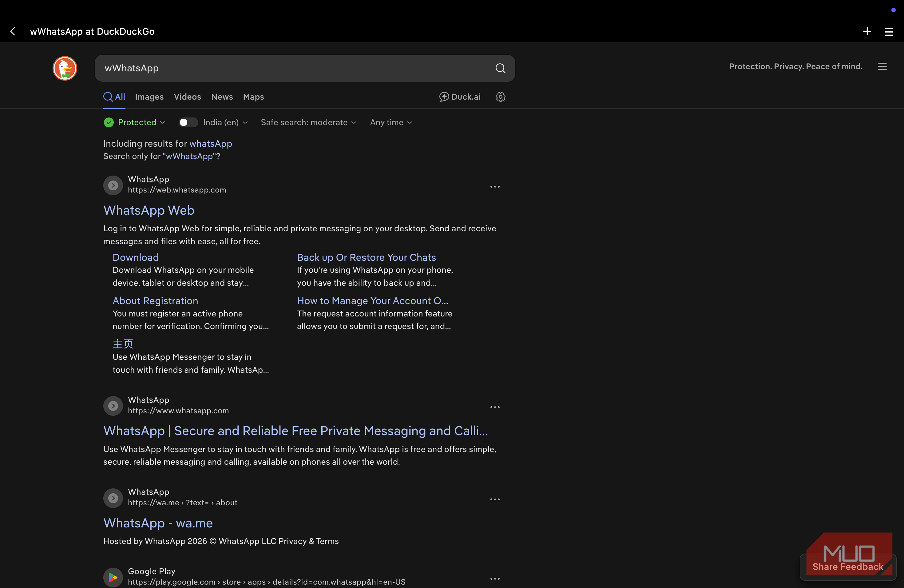
Task: Click the DuckDuckGo duck logo
Action: tap(65, 68)
